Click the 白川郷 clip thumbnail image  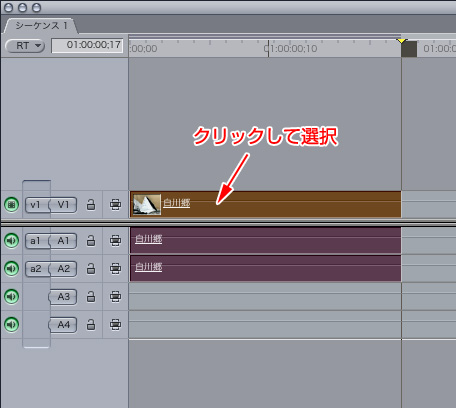147,204
